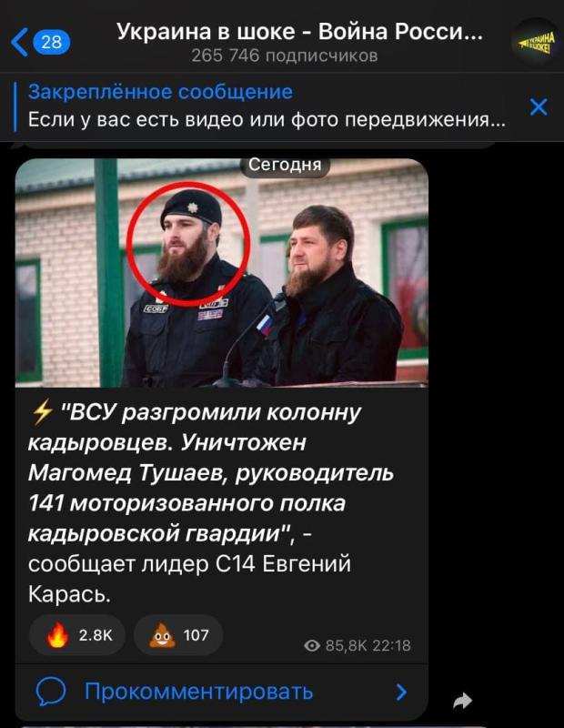The height and width of the screenshot is (728, 564).
Task: Open channel title Украина в шоке
Action: click(x=299, y=32)
